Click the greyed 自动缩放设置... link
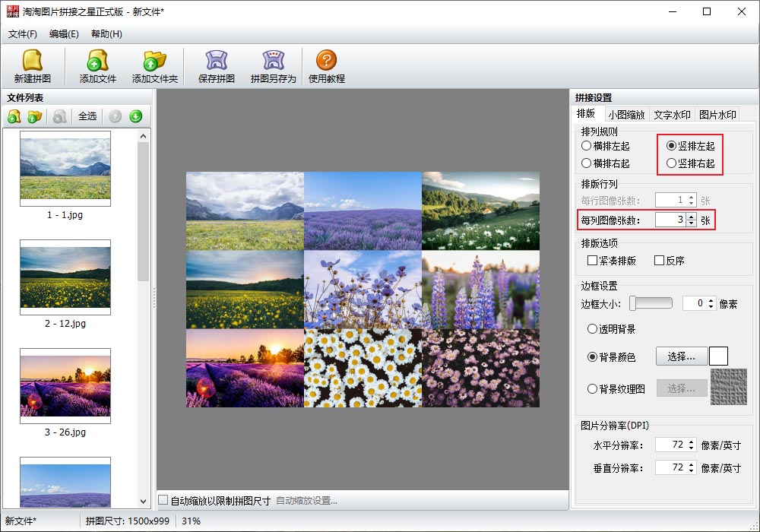760x532 pixels. coord(306,501)
